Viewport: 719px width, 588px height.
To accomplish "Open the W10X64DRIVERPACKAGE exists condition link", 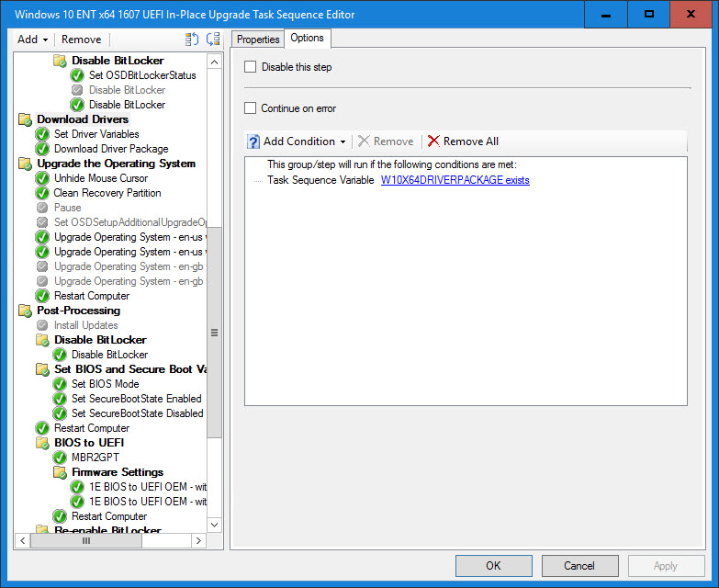I will [455, 180].
